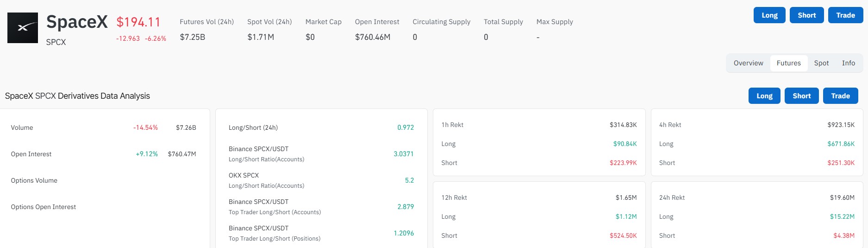This screenshot has height=248, width=868.
Task: Click the SpaceX price $194.11
Action: (x=138, y=22)
